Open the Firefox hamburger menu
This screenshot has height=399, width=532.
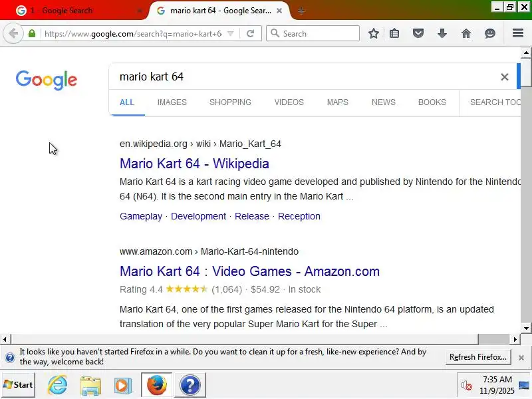[518, 33]
